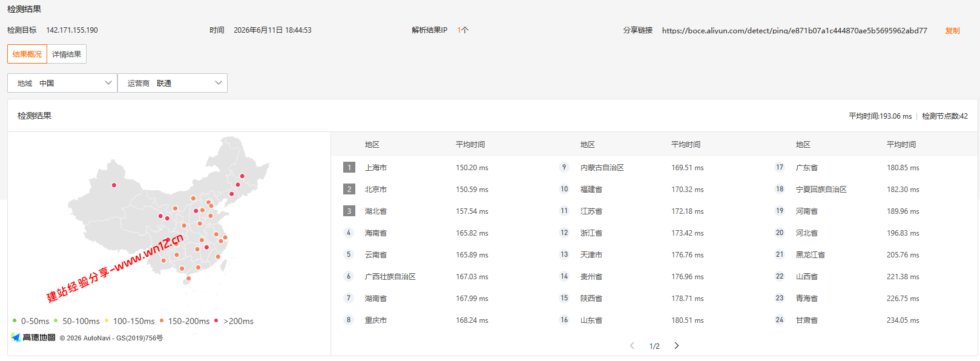This screenshot has height=361, width=980.
Task: Click the 平均时间:193.06 ms summary
Action: click(x=880, y=116)
